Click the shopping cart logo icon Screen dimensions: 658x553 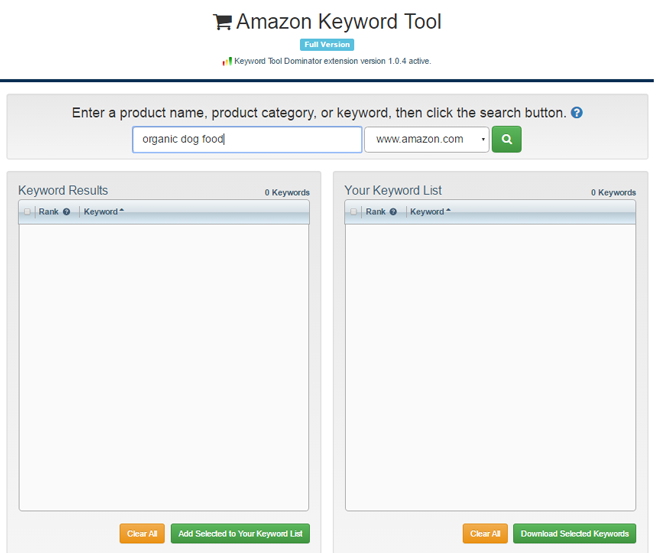pos(222,22)
